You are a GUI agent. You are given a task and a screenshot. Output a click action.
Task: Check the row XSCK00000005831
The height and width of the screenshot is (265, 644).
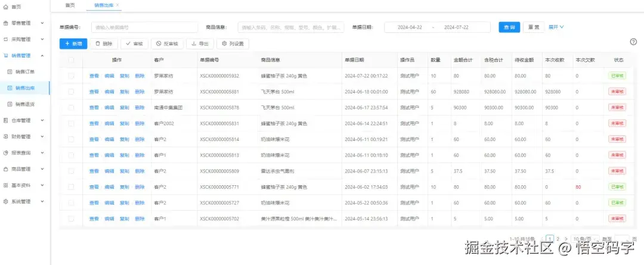pyautogui.click(x=71, y=123)
